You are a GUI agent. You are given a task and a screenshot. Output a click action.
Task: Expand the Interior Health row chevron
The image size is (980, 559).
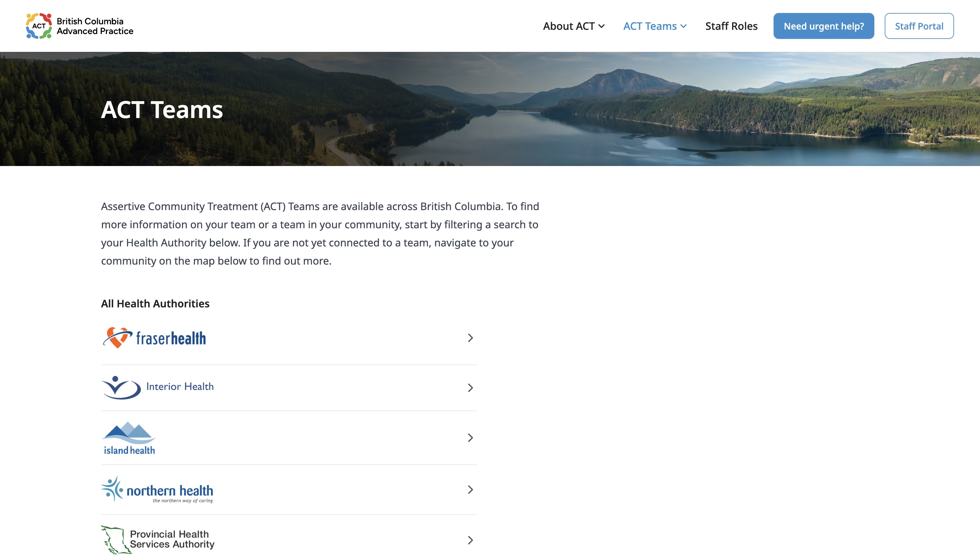(x=470, y=388)
